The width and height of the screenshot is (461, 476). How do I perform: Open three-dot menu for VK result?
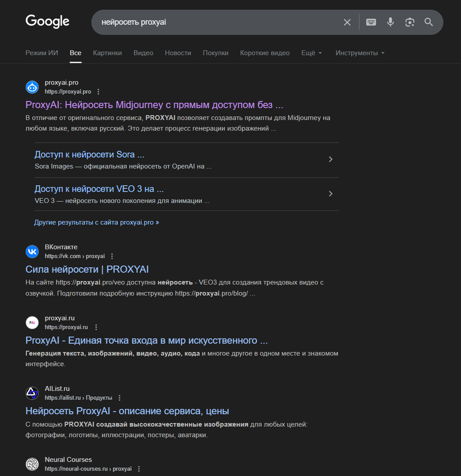pyautogui.click(x=112, y=256)
